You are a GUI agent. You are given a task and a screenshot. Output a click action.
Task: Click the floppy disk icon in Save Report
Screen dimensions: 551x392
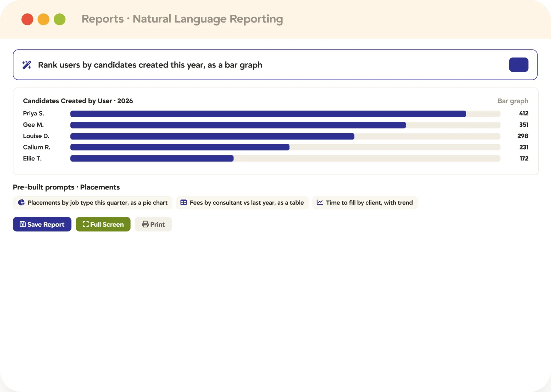coord(23,224)
